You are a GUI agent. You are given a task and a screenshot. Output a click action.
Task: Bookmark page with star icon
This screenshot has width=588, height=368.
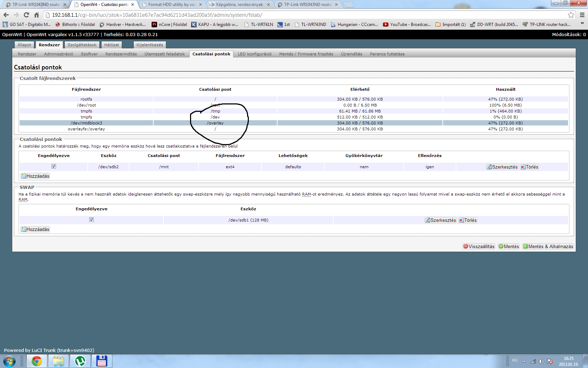571,15
